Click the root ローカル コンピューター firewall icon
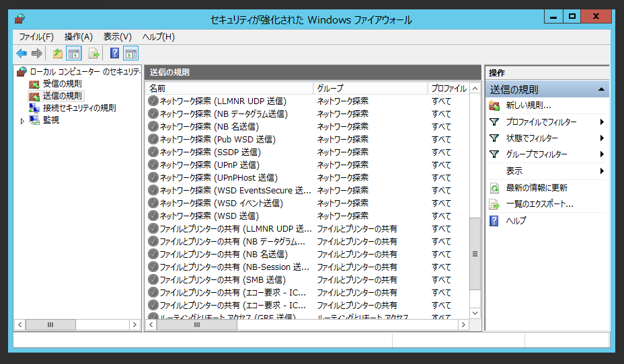 tap(22, 72)
